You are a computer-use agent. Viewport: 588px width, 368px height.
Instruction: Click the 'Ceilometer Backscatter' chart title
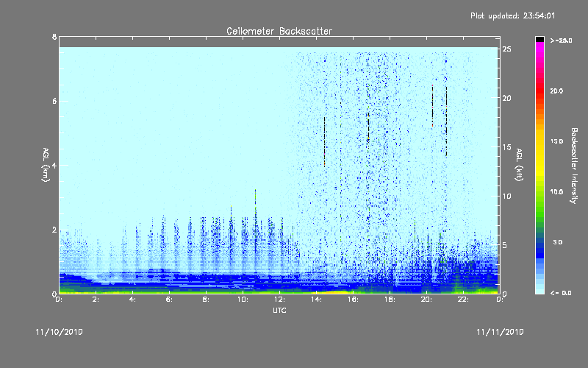279,31
